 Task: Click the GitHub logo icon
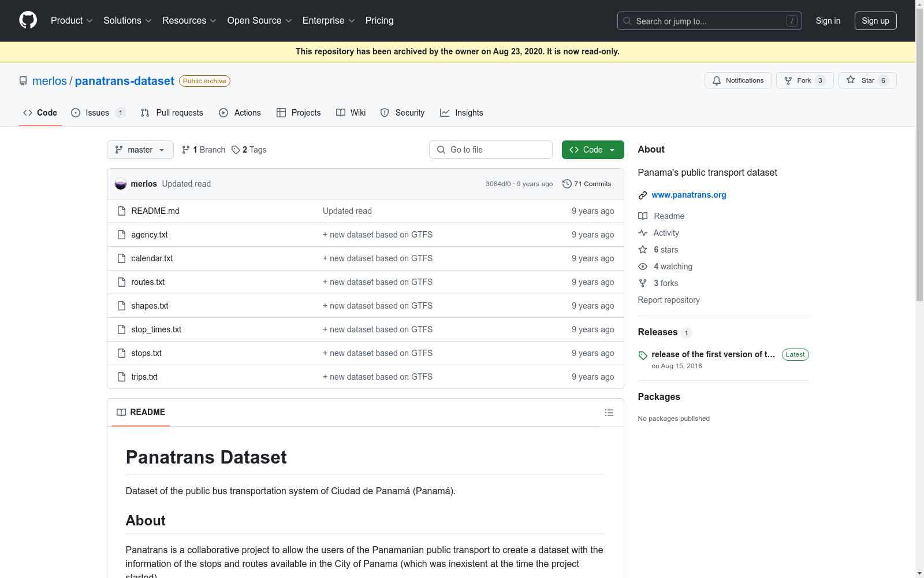(28, 20)
